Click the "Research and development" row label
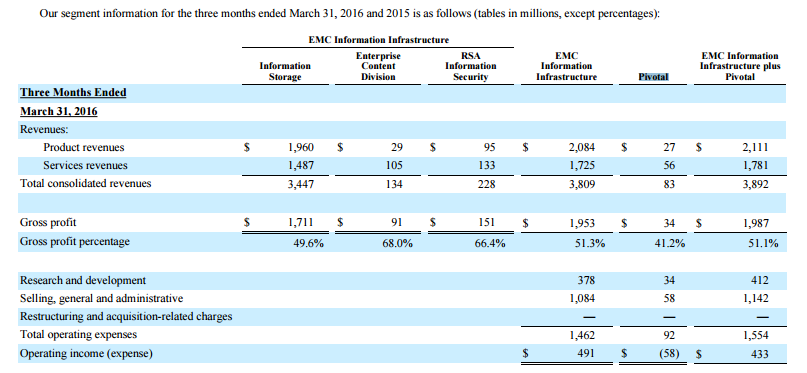The height and width of the screenshot is (373, 807). (83, 280)
